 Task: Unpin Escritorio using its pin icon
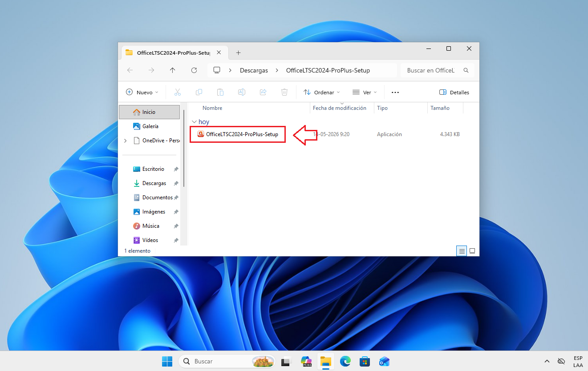coord(176,169)
